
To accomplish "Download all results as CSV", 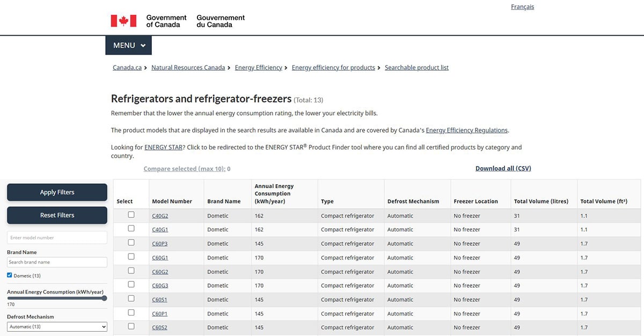I will [x=503, y=168].
